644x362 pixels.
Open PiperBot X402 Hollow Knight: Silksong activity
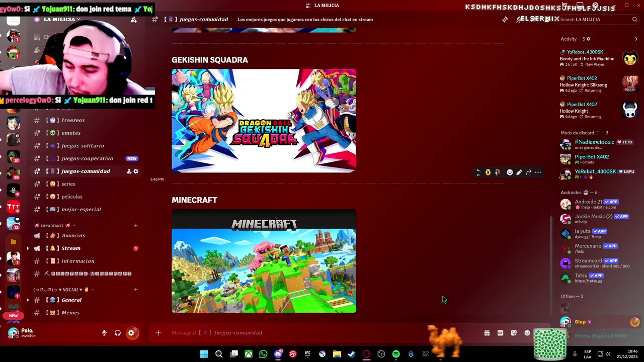(x=599, y=84)
